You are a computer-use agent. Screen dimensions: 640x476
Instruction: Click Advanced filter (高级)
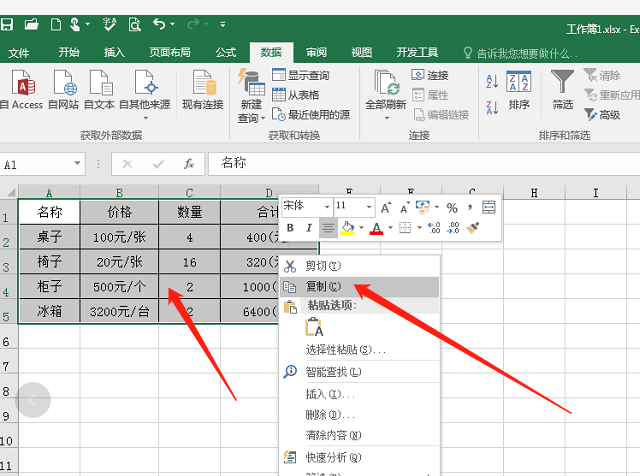[602, 115]
